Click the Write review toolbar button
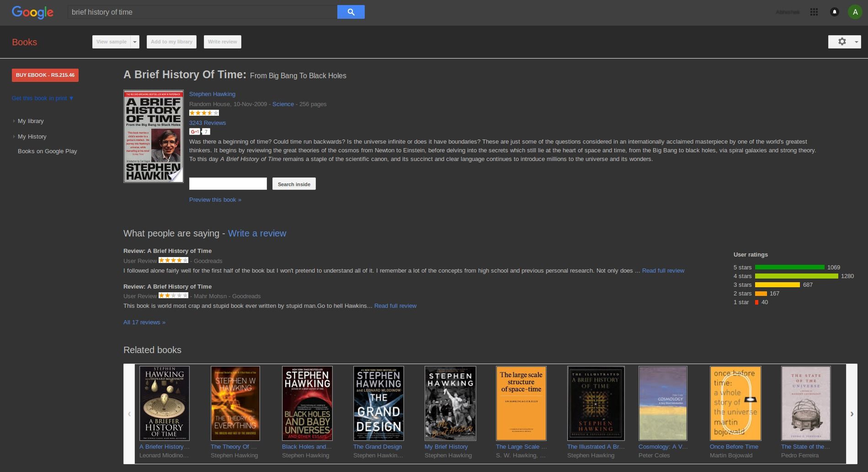Screen dimensions: 868x472 [222, 42]
